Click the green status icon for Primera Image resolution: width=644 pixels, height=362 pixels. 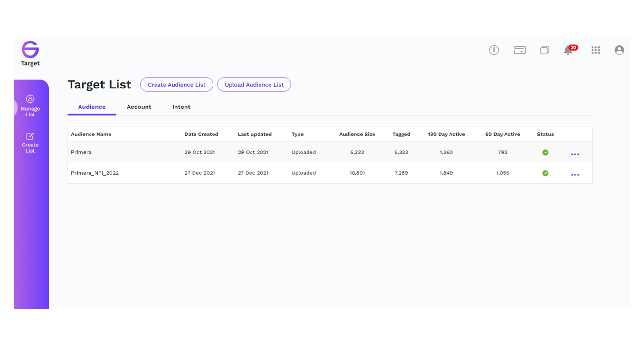click(545, 153)
